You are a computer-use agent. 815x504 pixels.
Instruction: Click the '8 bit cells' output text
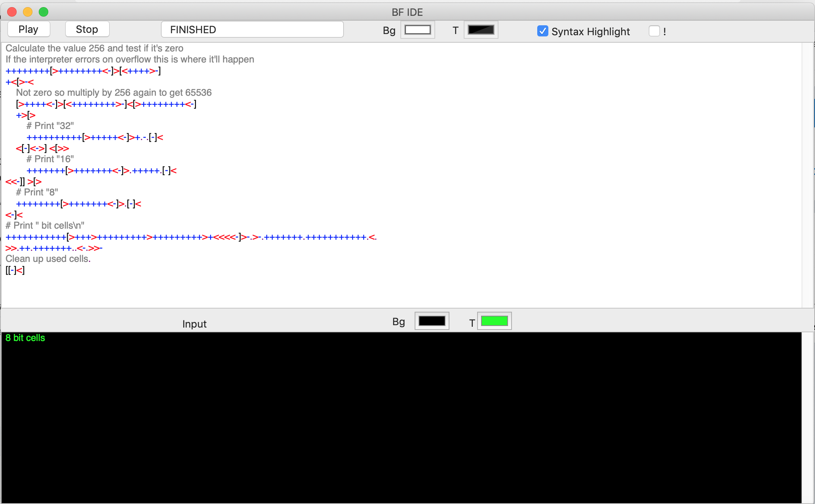25,338
